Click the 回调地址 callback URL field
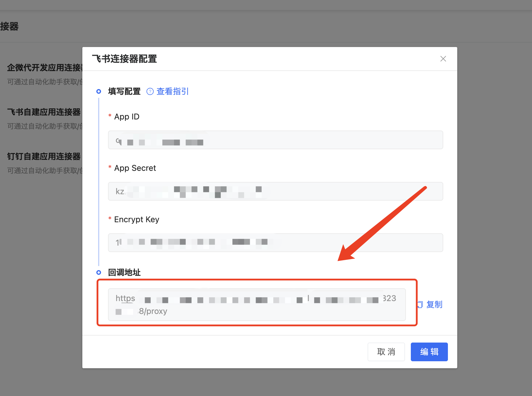532x396 pixels. tap(257, 305)
